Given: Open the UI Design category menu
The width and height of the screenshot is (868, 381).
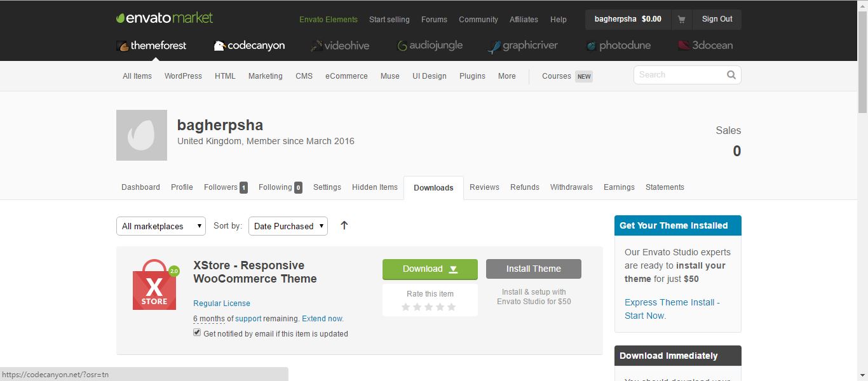Looking at the screenshot, I should click(x=430, y=76).
